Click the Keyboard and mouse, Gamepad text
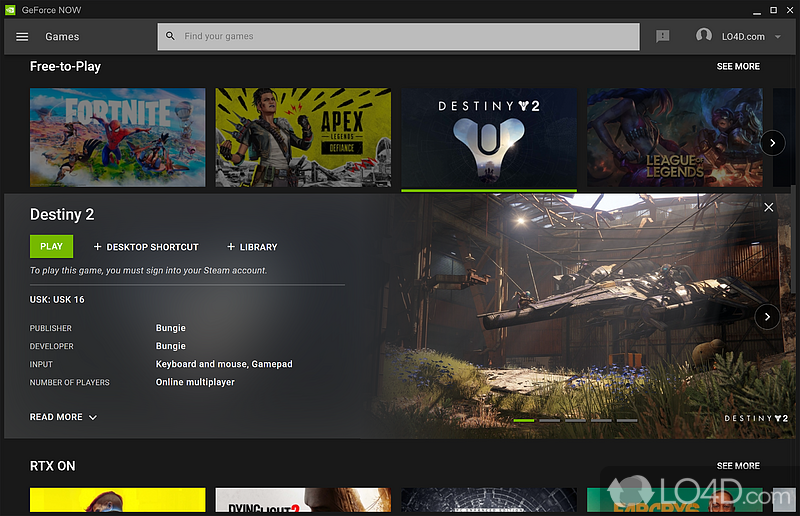This screenshot has height=516, width=800. (224, 364)
